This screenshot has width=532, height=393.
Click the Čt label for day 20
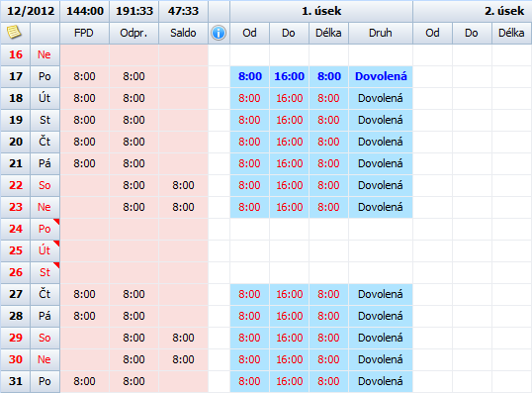pyautogui.click(x=44, y=142)
